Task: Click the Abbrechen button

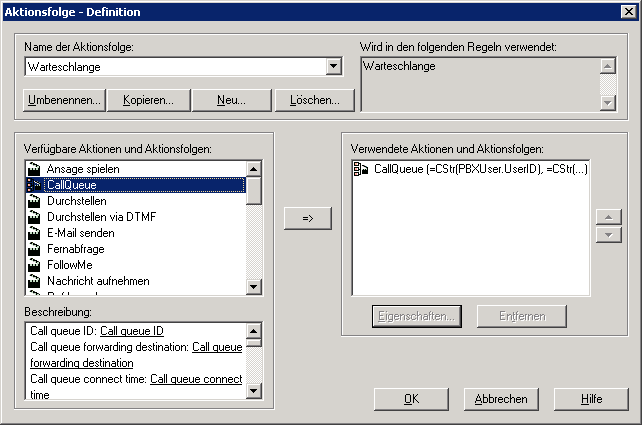Action: tap(501, 398)
